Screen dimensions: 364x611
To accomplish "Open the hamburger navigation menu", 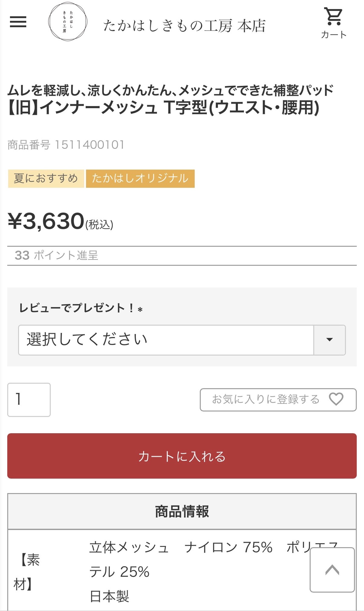I will (x=18, y=22).
